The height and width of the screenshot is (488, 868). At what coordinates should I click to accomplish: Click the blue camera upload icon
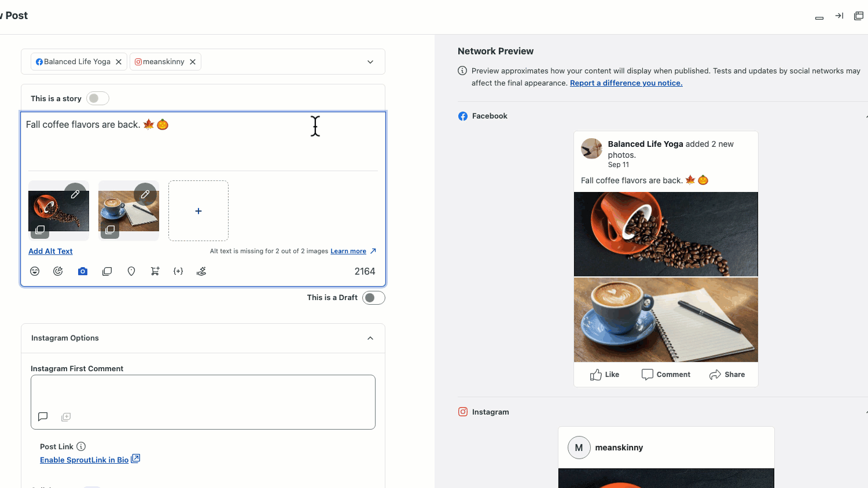pyautogui.click(x=83, y=271)
